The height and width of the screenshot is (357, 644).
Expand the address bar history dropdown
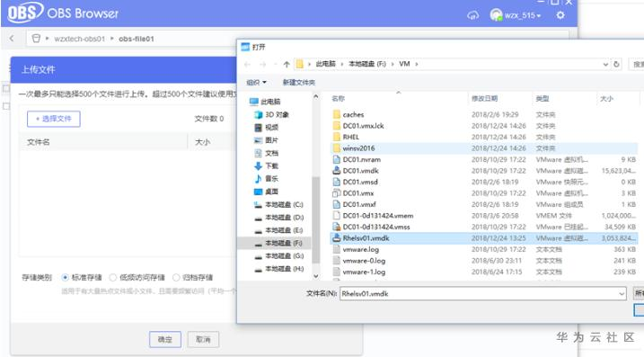605,64
